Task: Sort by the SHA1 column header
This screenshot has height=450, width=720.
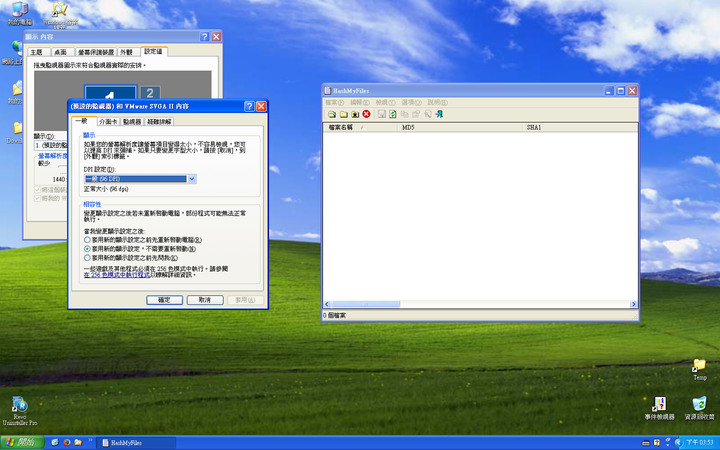Action: (580, 127)
